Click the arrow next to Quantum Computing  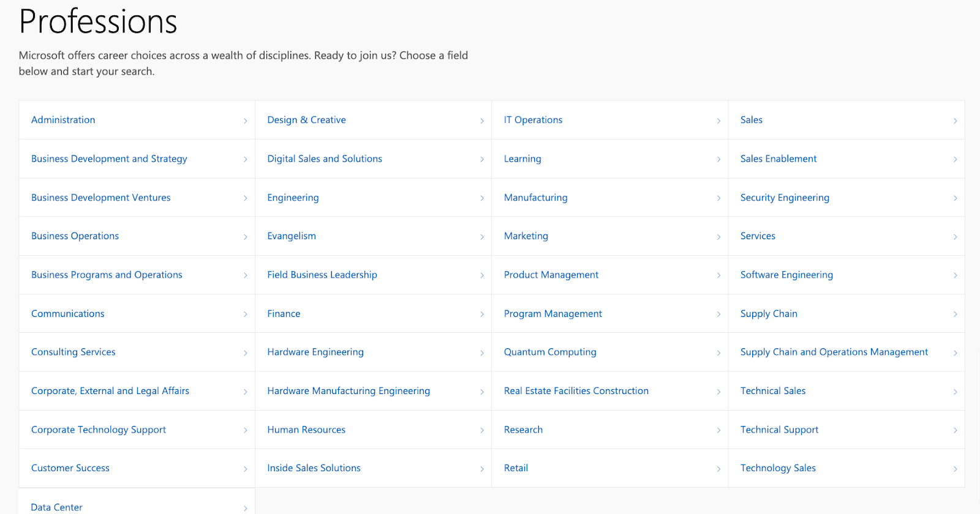pyautogui.click(x=718, y=353)
